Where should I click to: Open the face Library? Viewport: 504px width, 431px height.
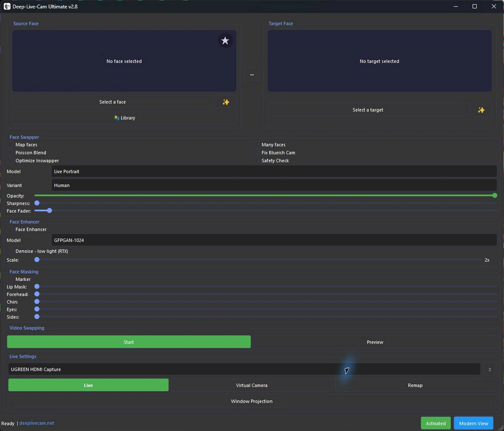[125, 118]
